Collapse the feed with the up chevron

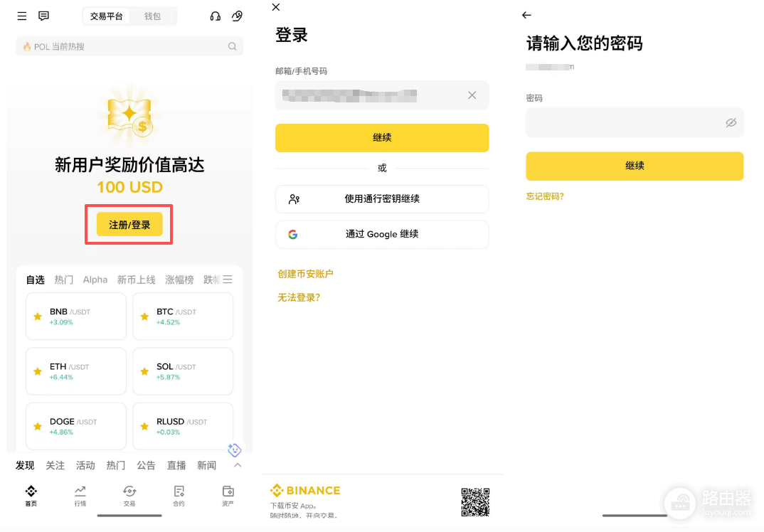point(238,465)
